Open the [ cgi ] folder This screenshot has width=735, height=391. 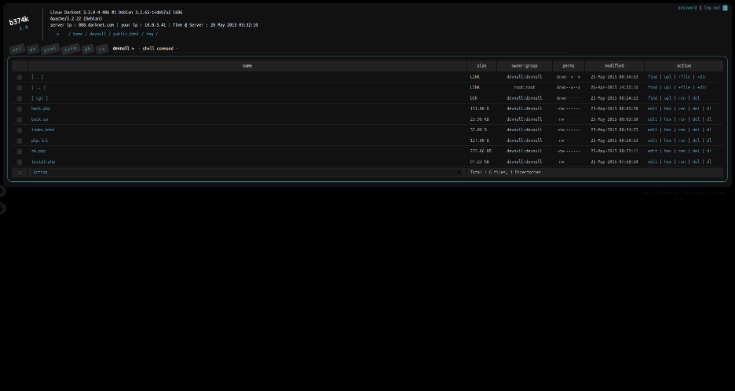tap(39, 98)
